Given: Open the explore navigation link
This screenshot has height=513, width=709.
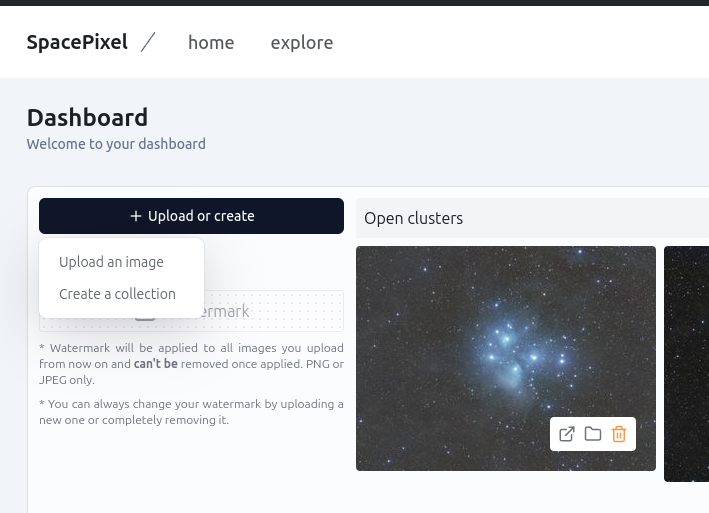Looking at the screenshot, I should tap(302, 42).
